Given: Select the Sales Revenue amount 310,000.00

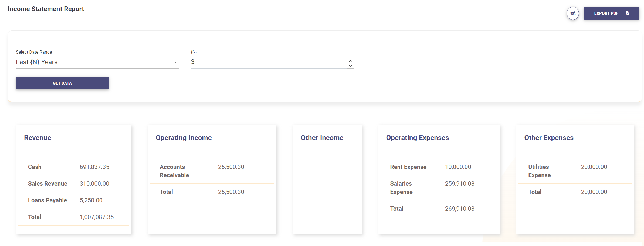Looking at the screenshot, I should [x=94, y=183].
